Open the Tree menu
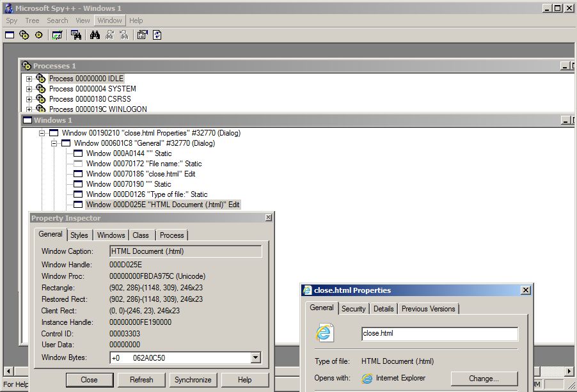This screenshot has height=392, width=577. [x=32, y=20]
